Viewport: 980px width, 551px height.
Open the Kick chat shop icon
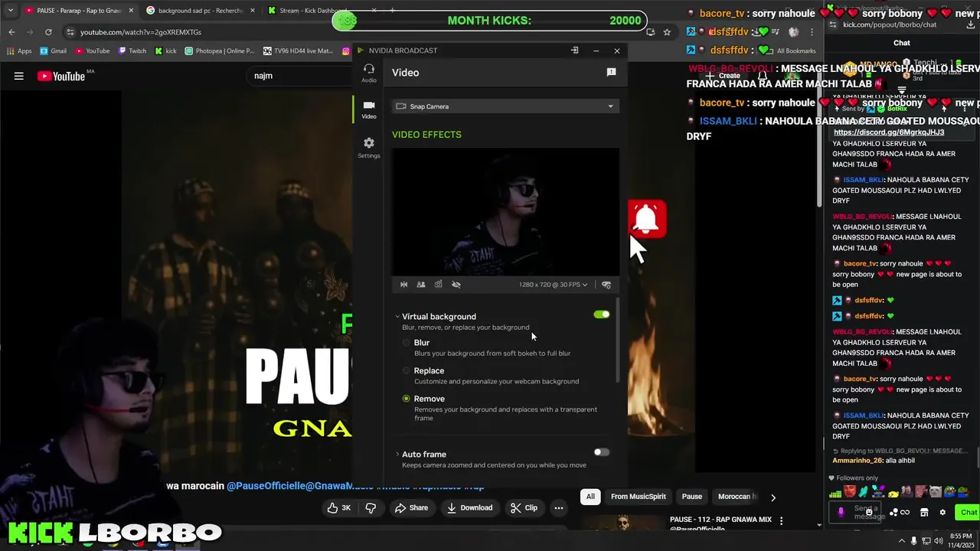[x=924, y=513]
